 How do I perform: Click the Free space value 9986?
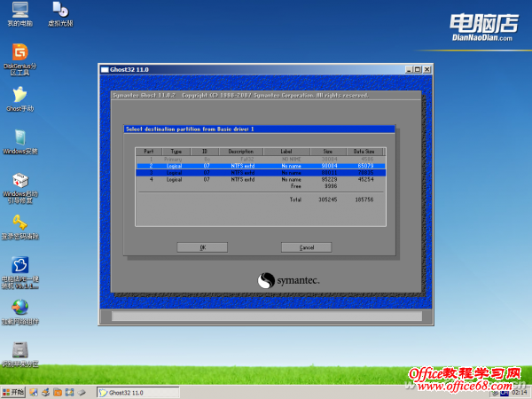coord(331,186)
